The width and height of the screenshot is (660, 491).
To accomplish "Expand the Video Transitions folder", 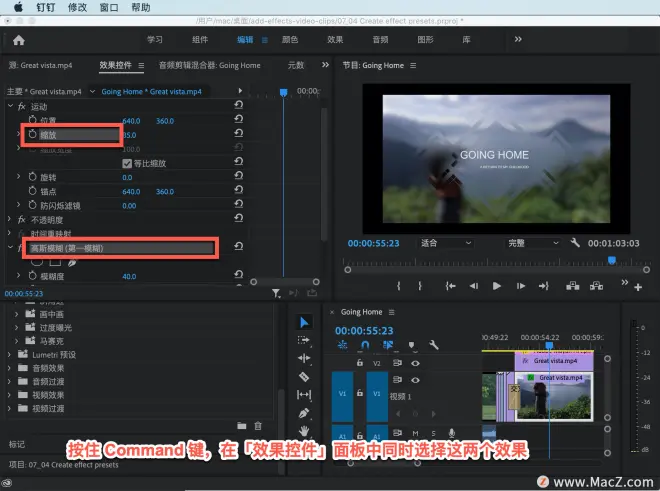I will pos(9,408).
